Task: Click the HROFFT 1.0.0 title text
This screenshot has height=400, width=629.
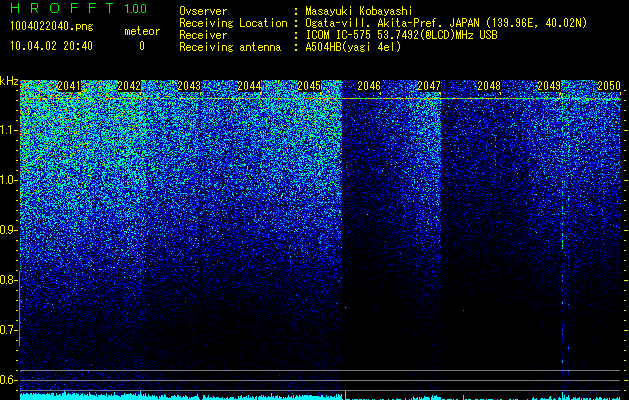Action: point(79,8)
